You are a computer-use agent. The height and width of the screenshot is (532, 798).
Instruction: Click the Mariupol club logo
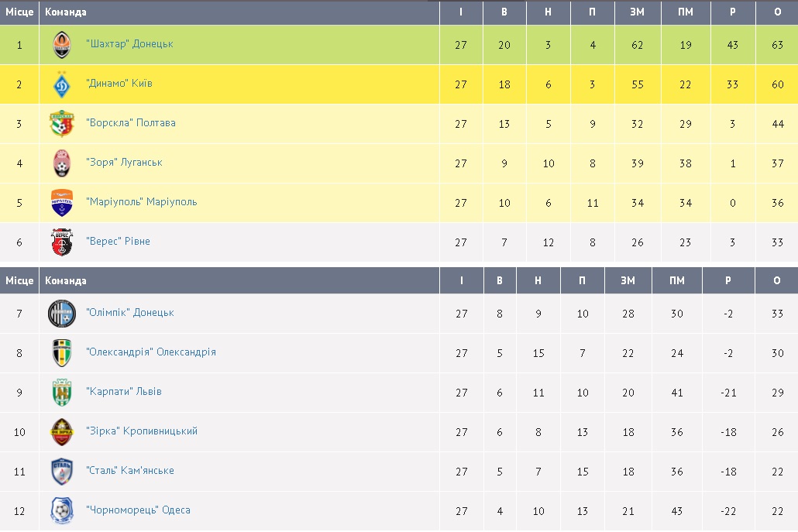click(x=62, y=203)
